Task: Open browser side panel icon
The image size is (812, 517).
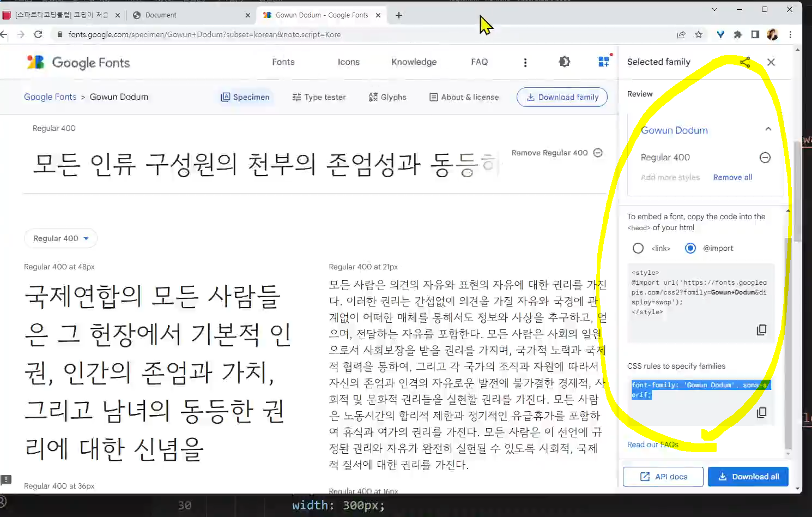Action: point(755,34)
